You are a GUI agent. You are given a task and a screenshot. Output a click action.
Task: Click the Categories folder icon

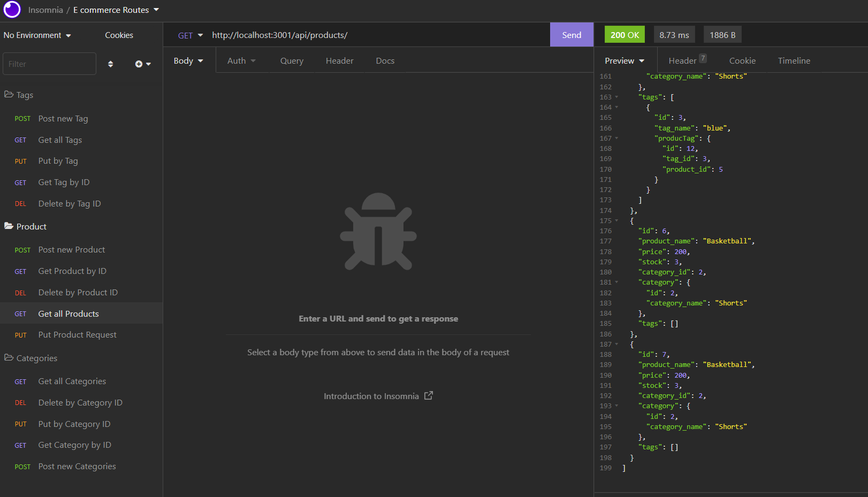coord(9,358)
